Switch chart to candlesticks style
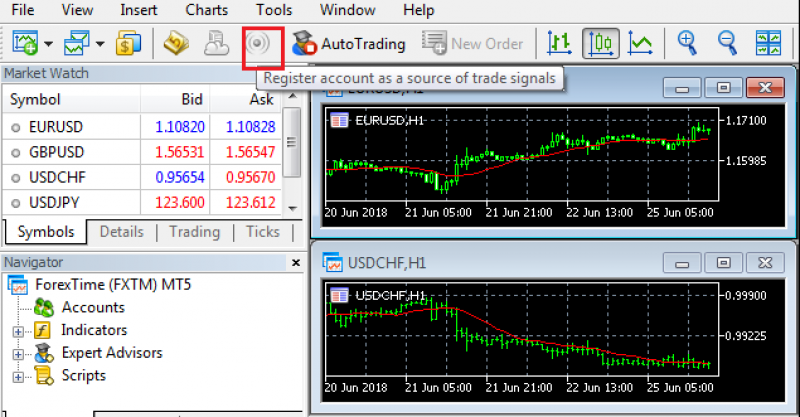Image resolution: width=800 pixels, height=417 pixels. pos(601,43)
